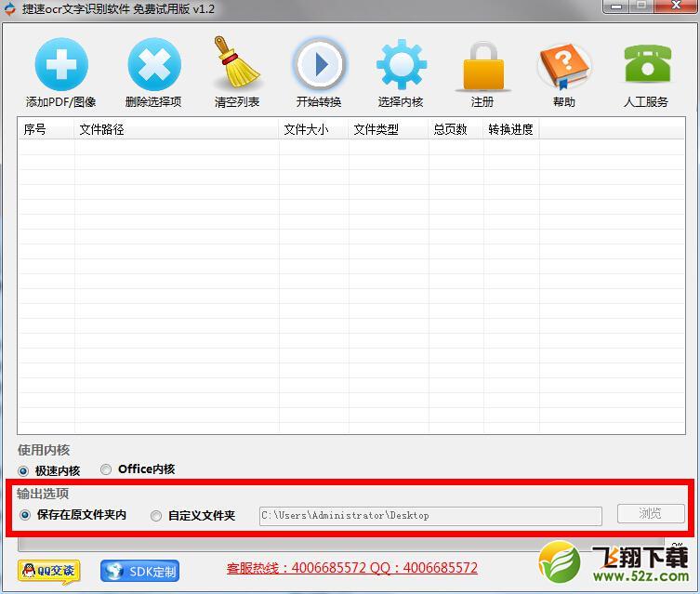Click the app logo in title bar
This screenshot has height=594, width=700.
[9, 9]
